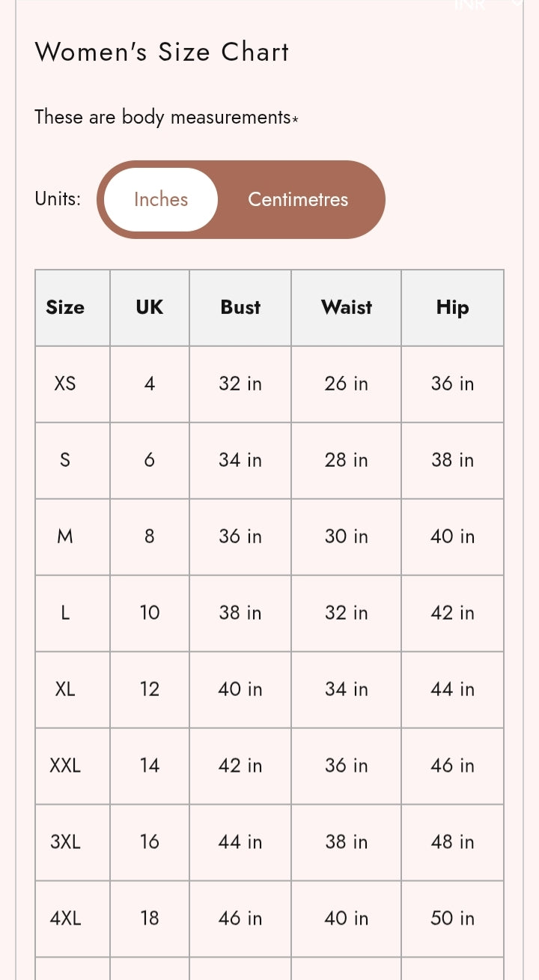
Task: Select the XXL size cell
Action: (x=65, y=766)
